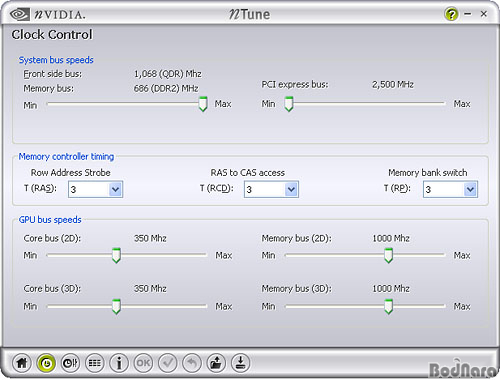Open the clock with sliders settings icon
The image size is (500, 380).
point(70,363)
